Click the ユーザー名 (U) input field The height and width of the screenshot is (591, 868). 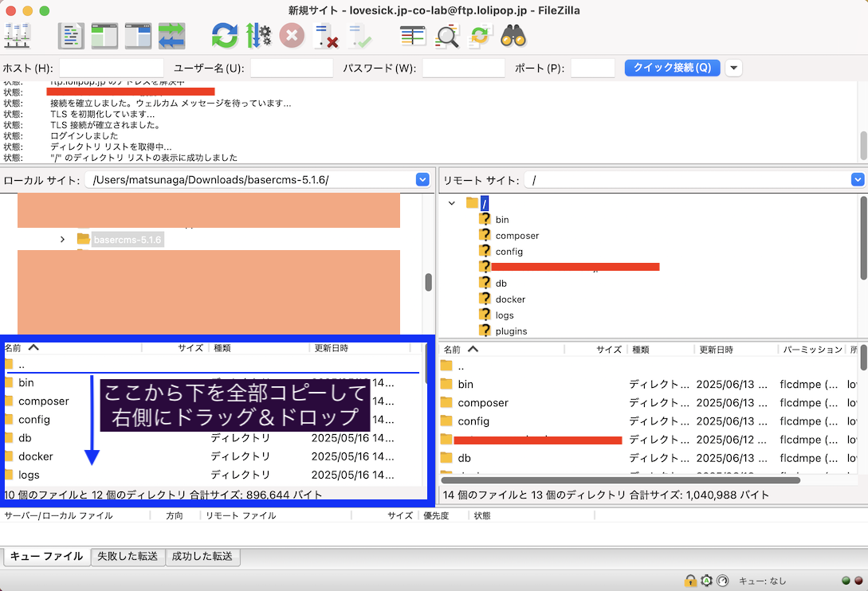[x=292, y=68]
